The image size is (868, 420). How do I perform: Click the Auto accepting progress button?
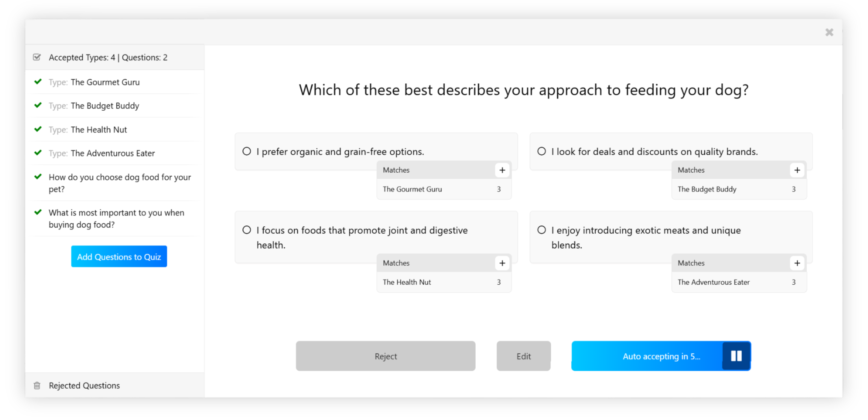pos(661,356)
